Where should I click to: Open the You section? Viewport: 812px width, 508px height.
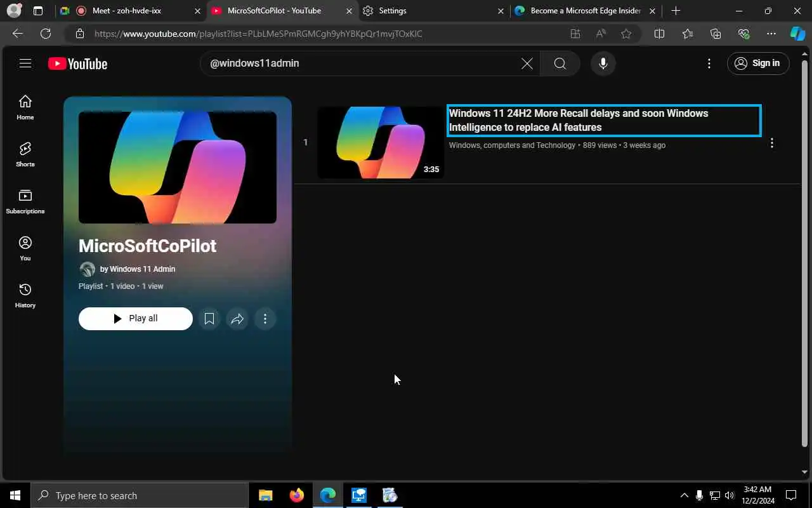(x=25, y=248)
